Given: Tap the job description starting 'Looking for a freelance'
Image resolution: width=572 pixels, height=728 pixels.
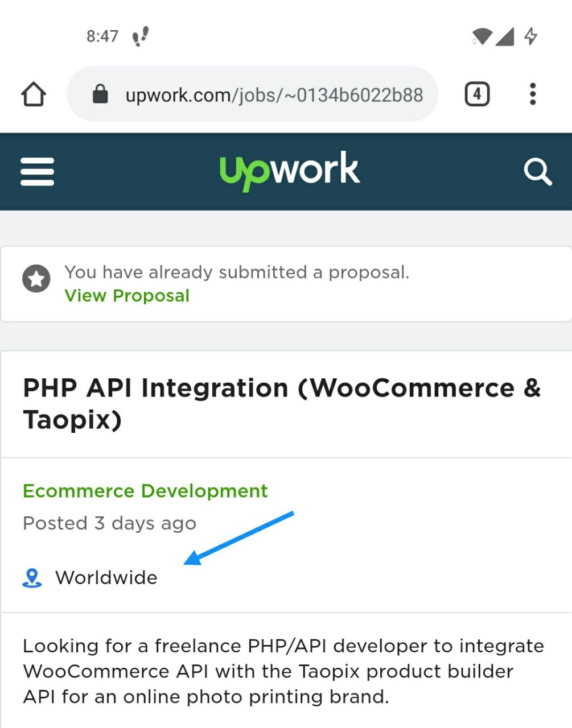Looking at the screenshot, I should pyautogui.click(x=283, y=671).
